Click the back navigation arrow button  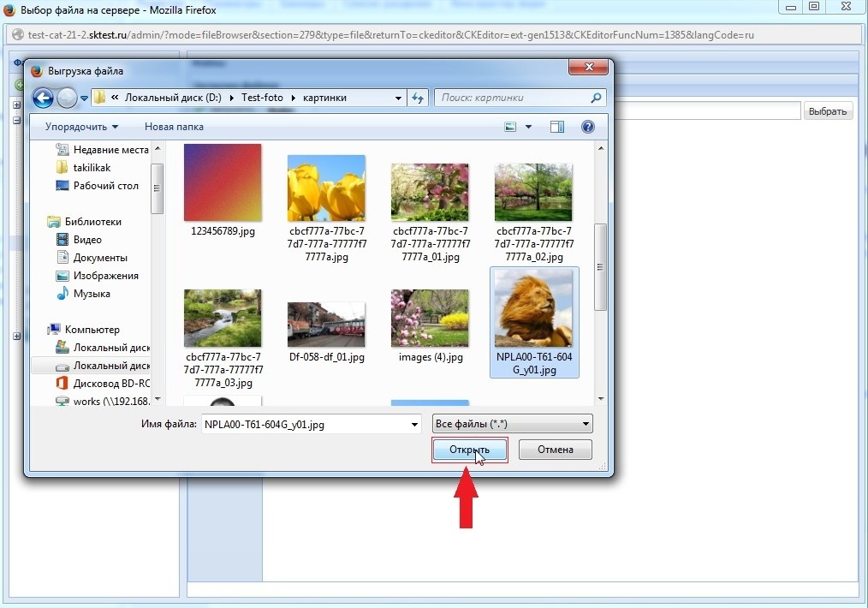click(x=43, y=98)
